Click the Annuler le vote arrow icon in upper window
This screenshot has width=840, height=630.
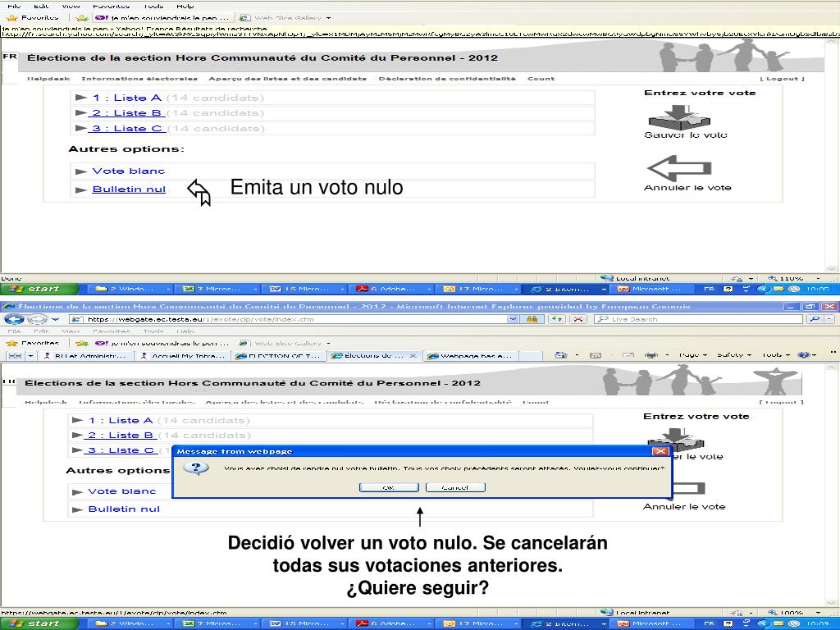coord(679,168)
